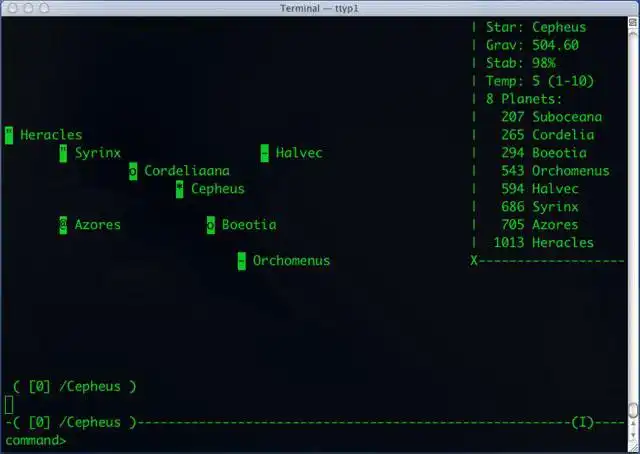Image resolution: width=640 pixels, height=454 pixels.
Task: Click the Heracles planet marker block
Action: coord(9,135)
